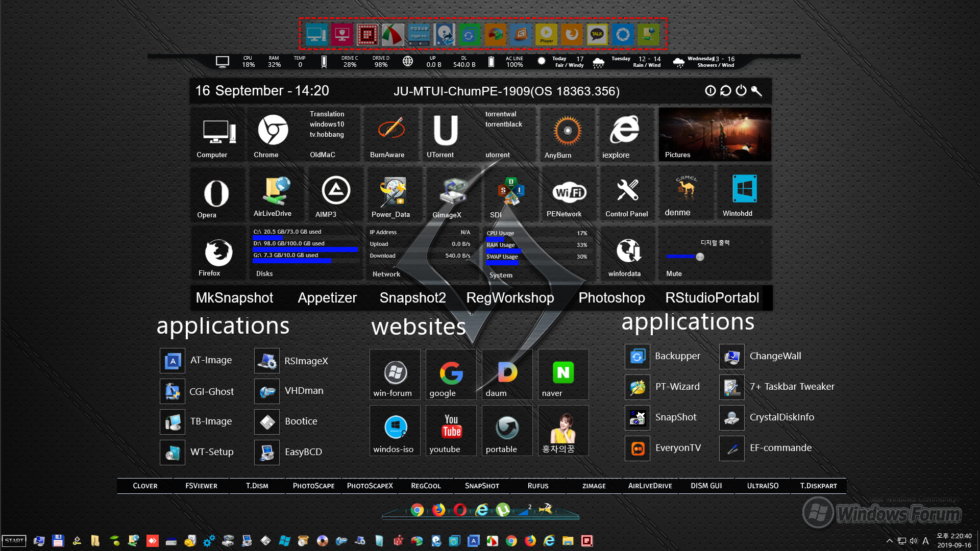Click the T.DISKPART button in the bottom bar

[819, 486]
